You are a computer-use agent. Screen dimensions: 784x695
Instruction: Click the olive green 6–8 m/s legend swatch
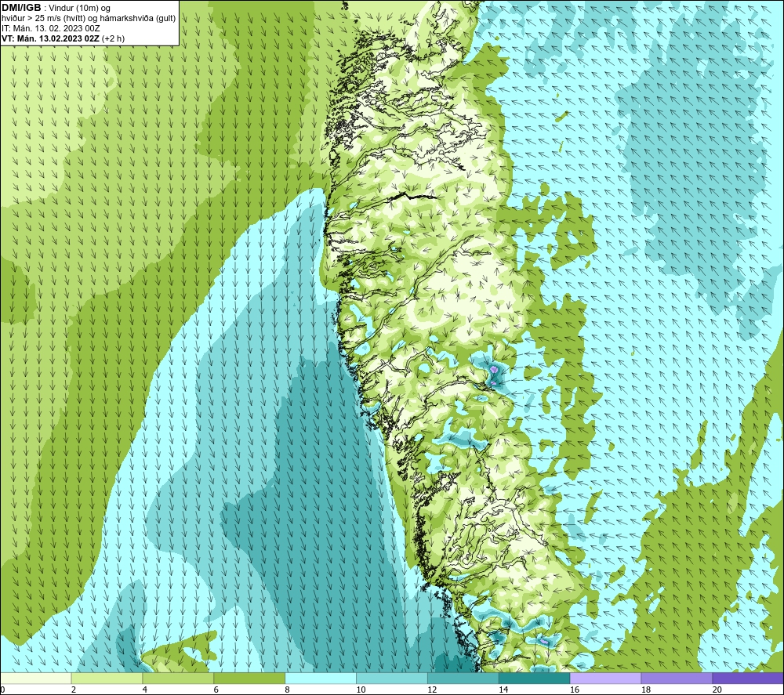[249, 678]
